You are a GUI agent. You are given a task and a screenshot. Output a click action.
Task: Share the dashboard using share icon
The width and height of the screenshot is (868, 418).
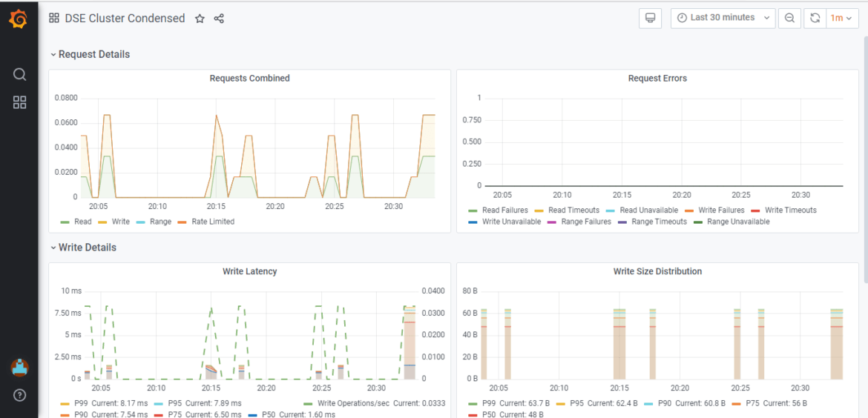pyautogui.click(x=219, y=19)
